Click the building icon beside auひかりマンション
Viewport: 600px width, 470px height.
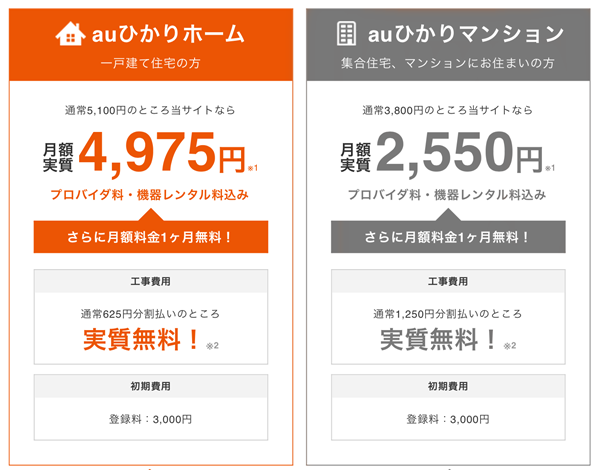pos(347,34)
